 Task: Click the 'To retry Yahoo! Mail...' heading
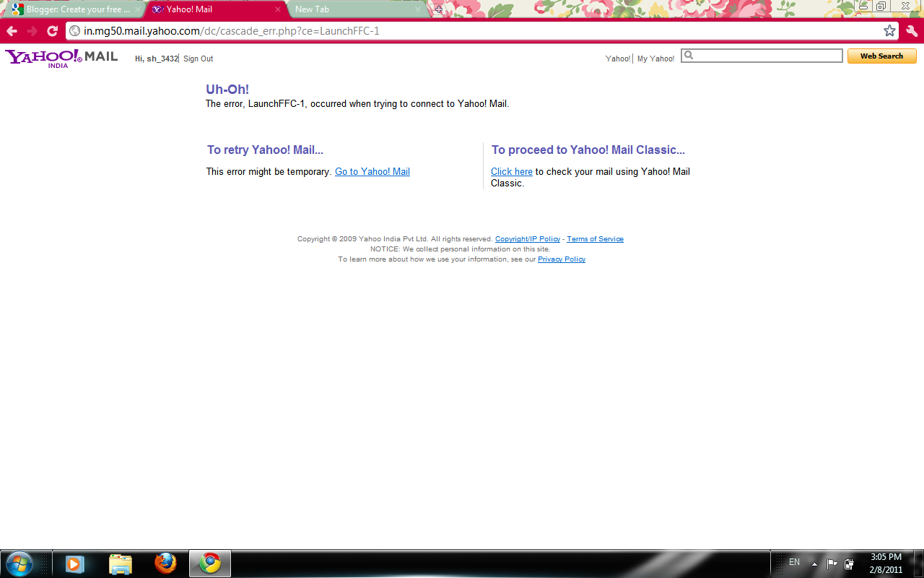265,150
